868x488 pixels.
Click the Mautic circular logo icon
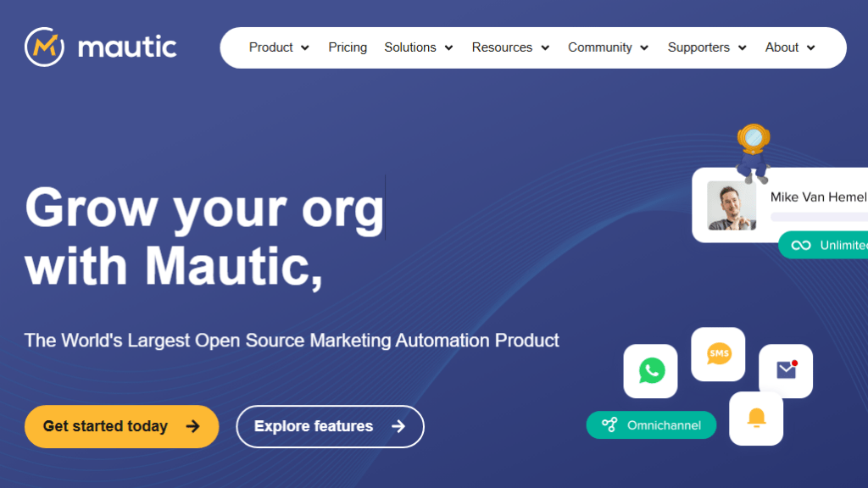click(x=44, y=47)
